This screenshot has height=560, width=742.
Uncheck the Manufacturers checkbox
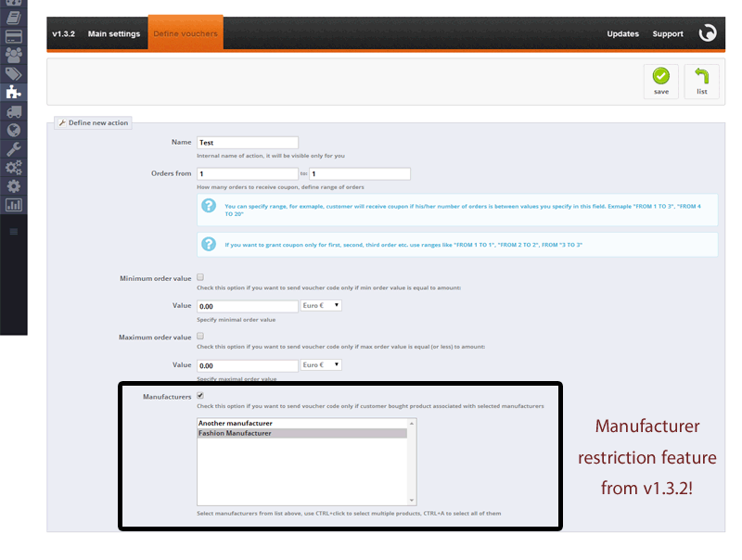[x=200, y=396]
